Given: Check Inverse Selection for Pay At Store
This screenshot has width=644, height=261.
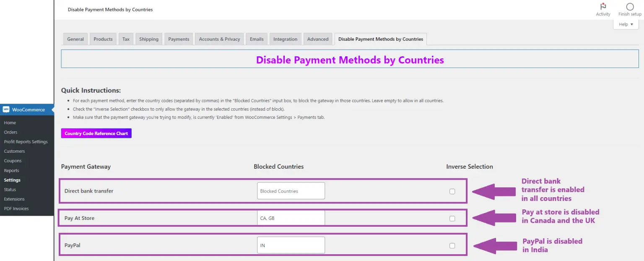Looking at the screenshot, I should pos(452,218).
